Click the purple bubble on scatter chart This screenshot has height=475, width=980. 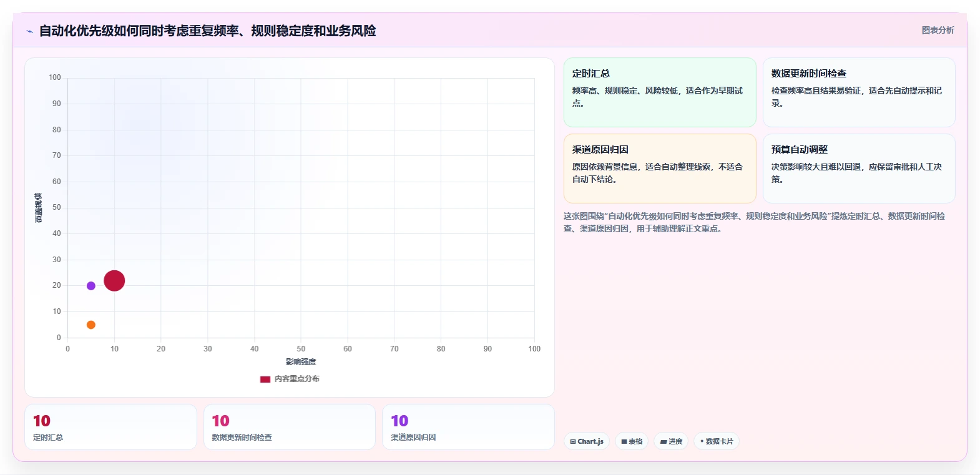click(91, 286)
